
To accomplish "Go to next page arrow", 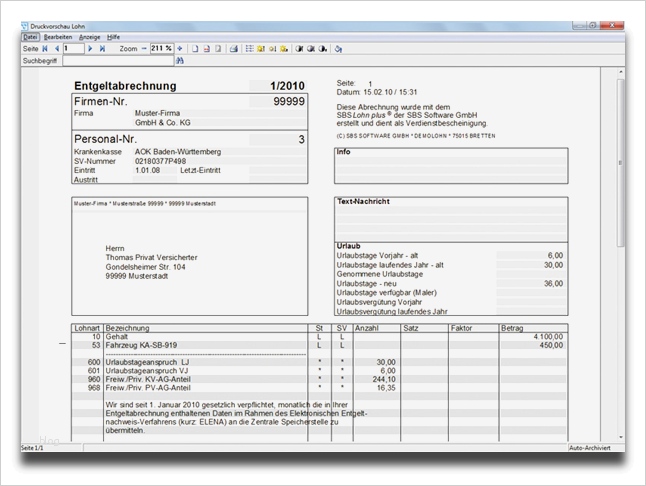I will (x=90, y=49).
